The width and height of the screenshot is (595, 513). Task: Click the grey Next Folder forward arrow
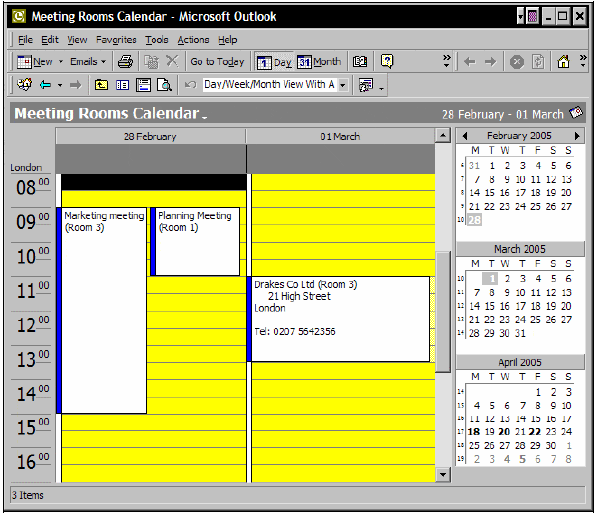point(76,85)
